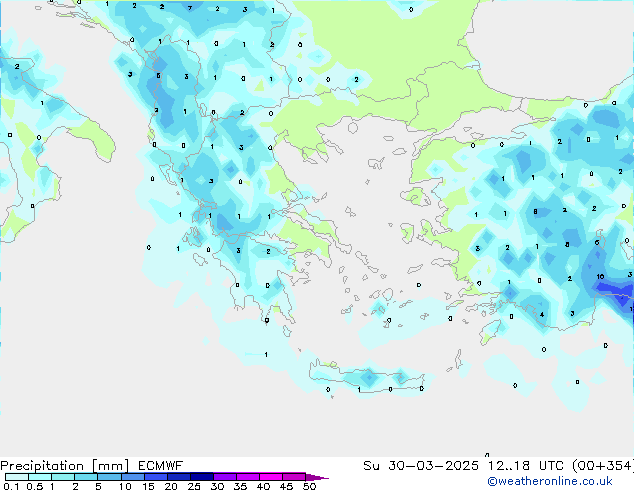The width and height of the screenshot is (634, 490).
Task: Select the '25' legend scale label
Action: [x=194, y=486]
